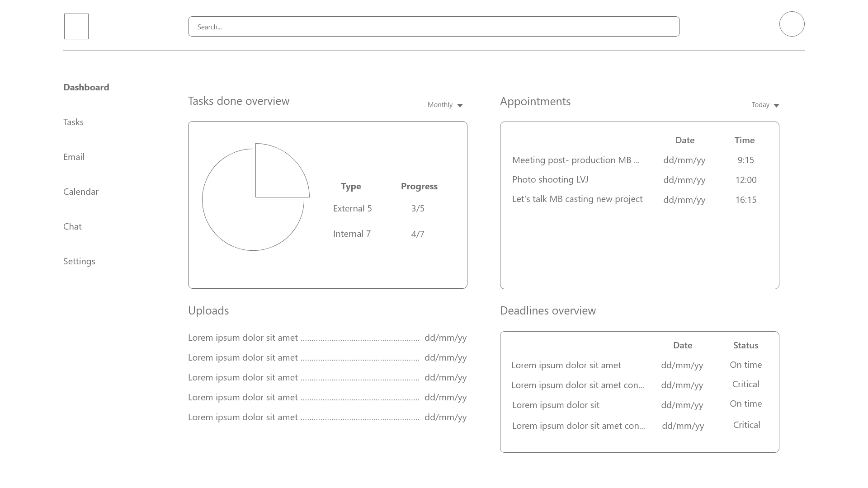
Task: Click the 16:15 appointment time
Action: (746, 200)
